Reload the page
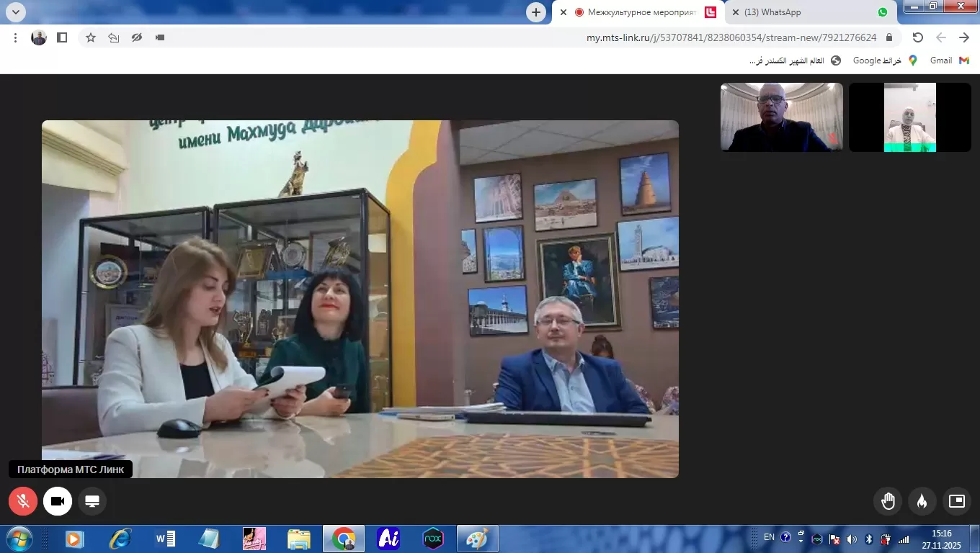Screen dimensions: 980x553 click(x=917, y=37)
